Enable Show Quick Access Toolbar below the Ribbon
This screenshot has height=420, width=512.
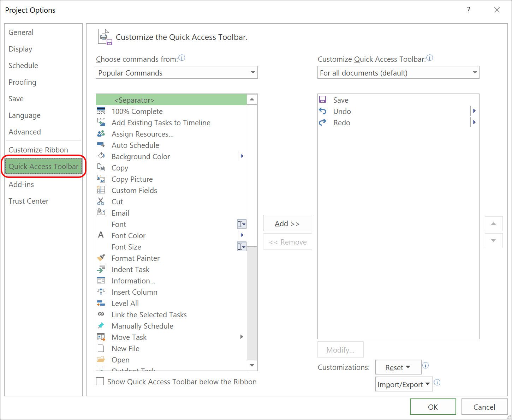pos(100,381)
